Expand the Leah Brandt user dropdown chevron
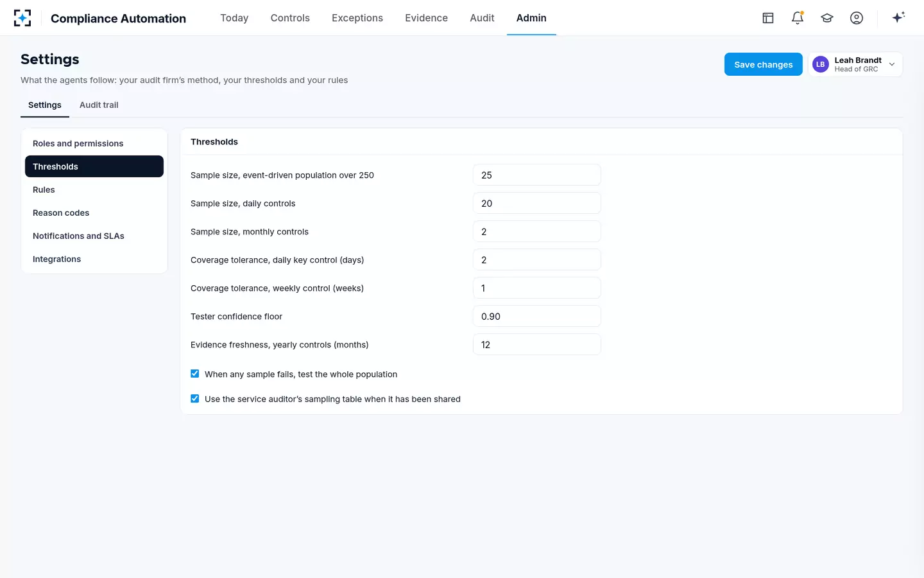Screen dimensions: 924x578 [x=892, y=64]
